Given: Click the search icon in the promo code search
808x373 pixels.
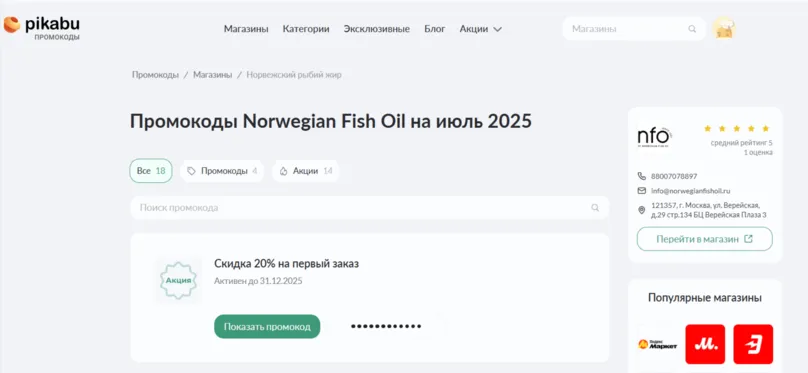Looking at the screenshot, I should click(595, 208).
